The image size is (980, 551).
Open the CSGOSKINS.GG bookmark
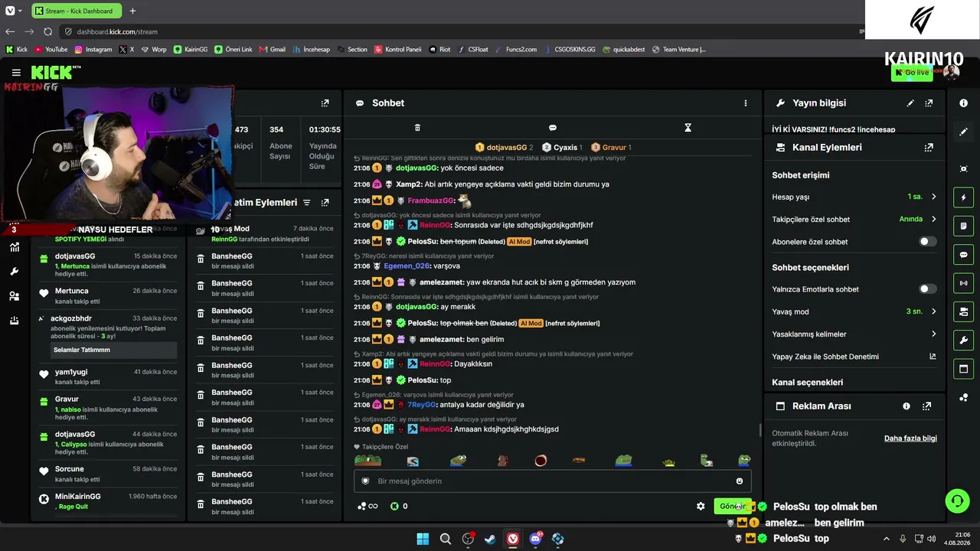(569, 49)
